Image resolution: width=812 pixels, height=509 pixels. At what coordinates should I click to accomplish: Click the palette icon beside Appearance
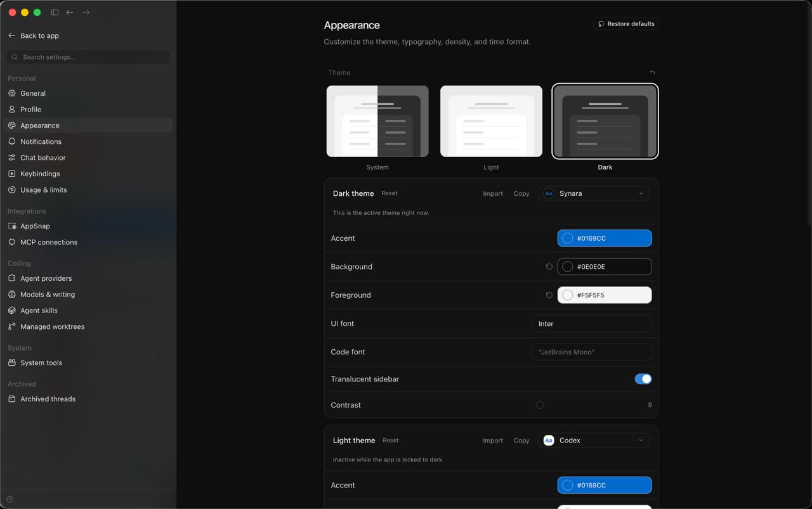(x=12, y=126)
